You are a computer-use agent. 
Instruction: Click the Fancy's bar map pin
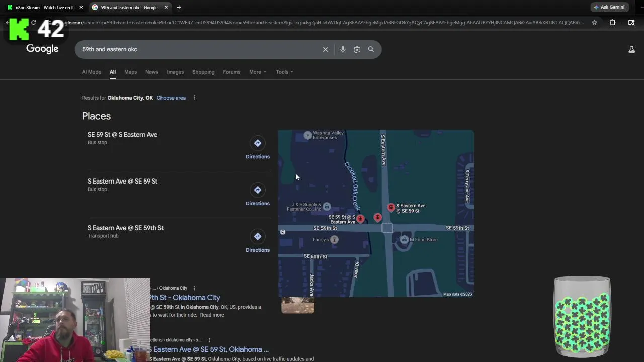[x=334, y=240]
